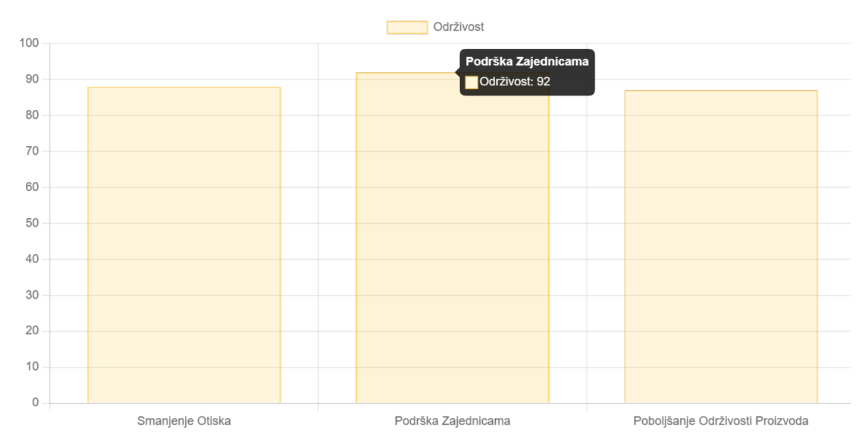868x447 pixels.
Task: Select the Smanjenje Otiska bar
Action: [x=184, y=246]
